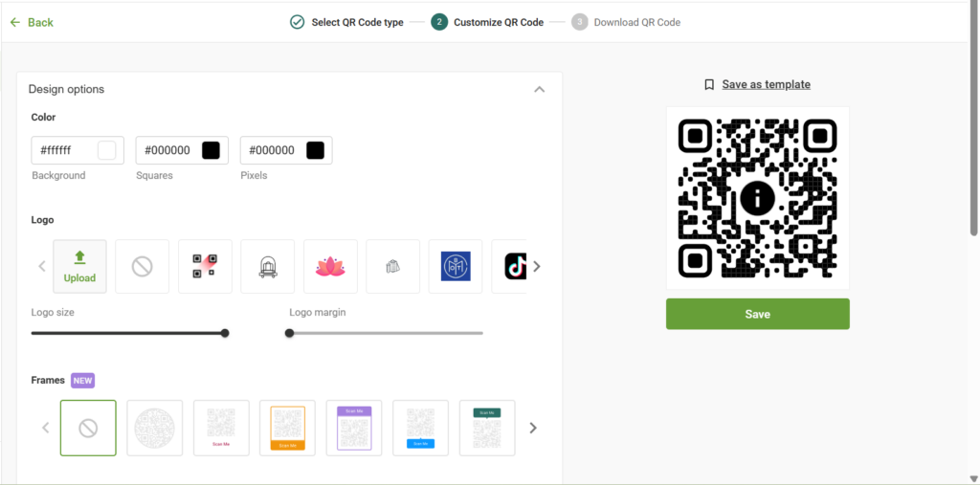Select the no-logo option
980x485 pixels.
click(143, 267)
